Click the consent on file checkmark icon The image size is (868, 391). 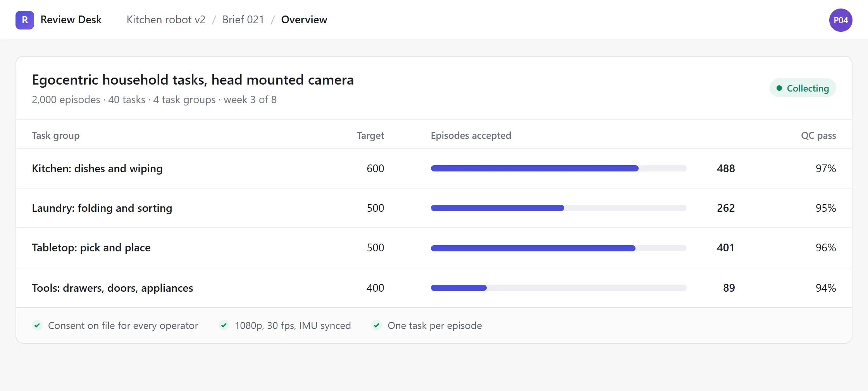tap(37, 325)
